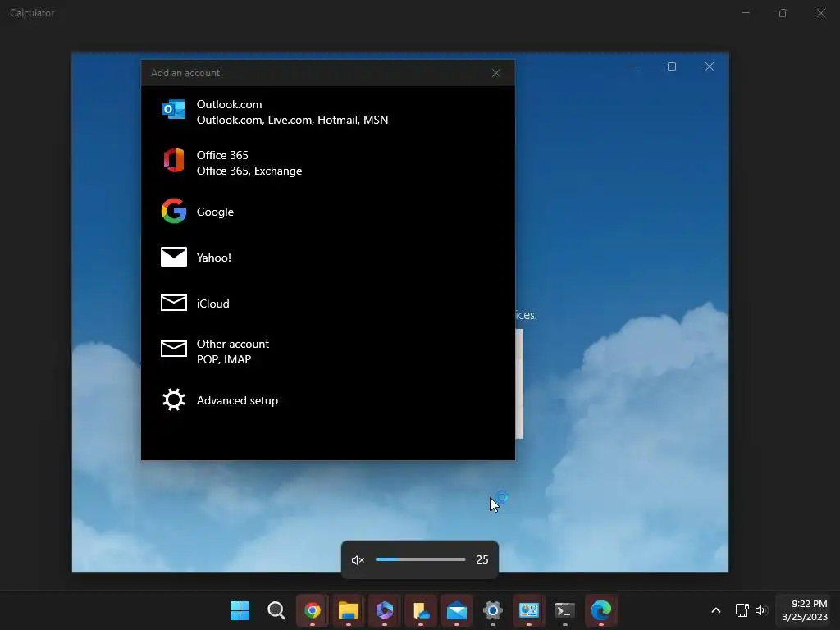840x630 pixels.
Task: Adjust the volume slider track
Action: pos(421,559)
